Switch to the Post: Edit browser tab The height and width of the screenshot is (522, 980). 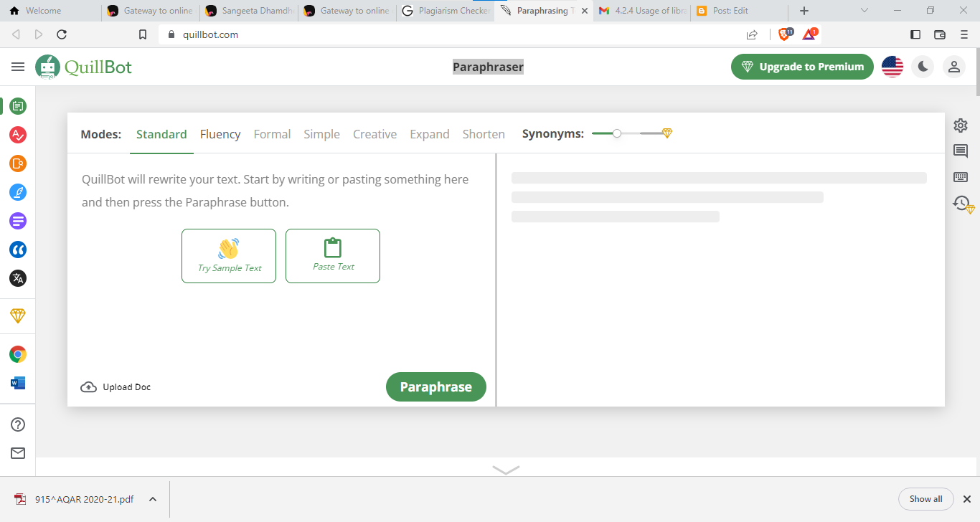coord(739,11)
